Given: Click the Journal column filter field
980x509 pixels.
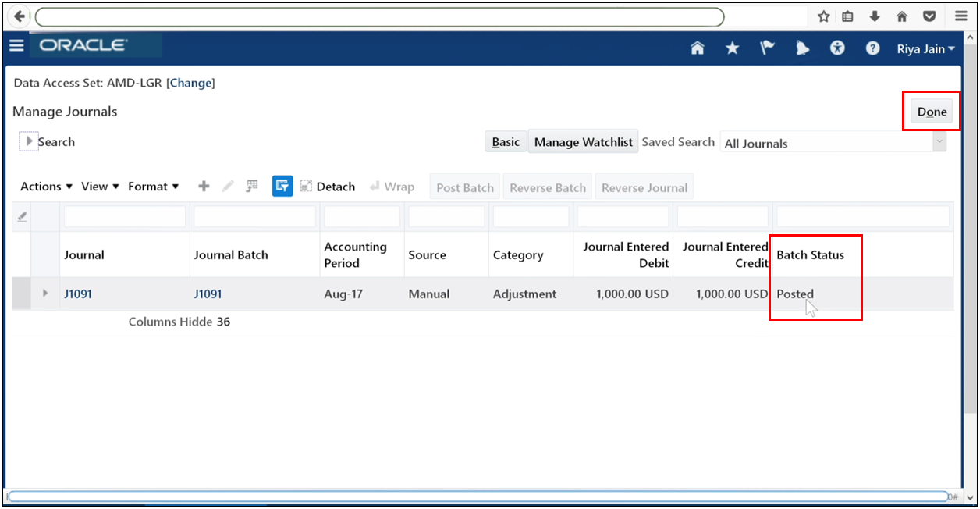Looking at the screenshot, I should pos(124,216).
